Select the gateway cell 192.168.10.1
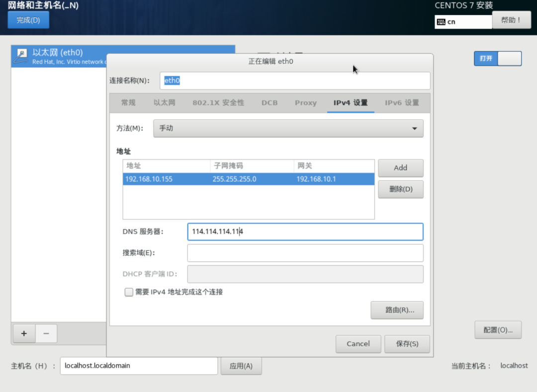The height and width of the screenshot is (392, 537). tap(334, 179)
